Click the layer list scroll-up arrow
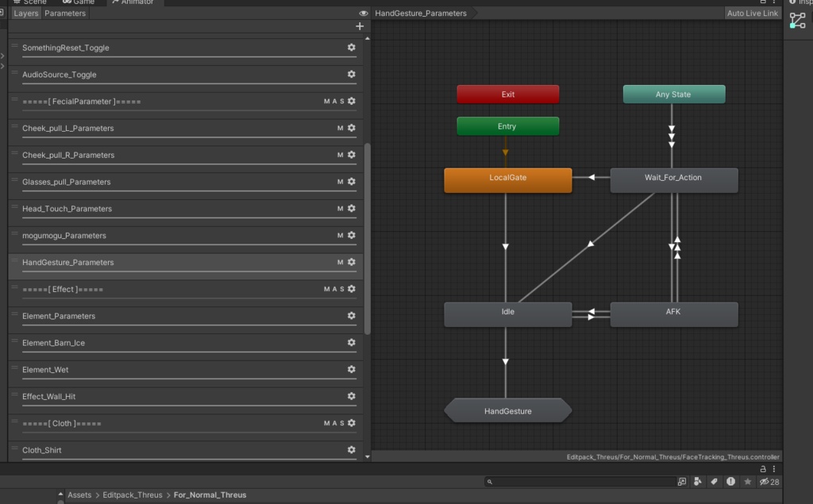 click(368, 38)
